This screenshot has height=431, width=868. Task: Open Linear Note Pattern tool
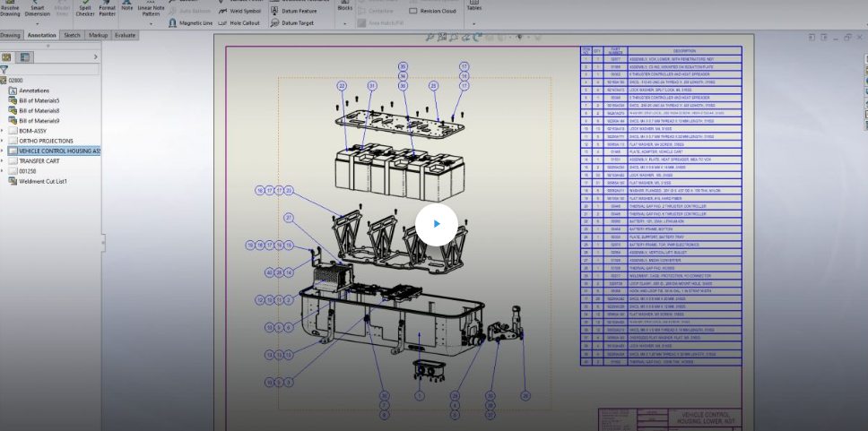[151, 10]
